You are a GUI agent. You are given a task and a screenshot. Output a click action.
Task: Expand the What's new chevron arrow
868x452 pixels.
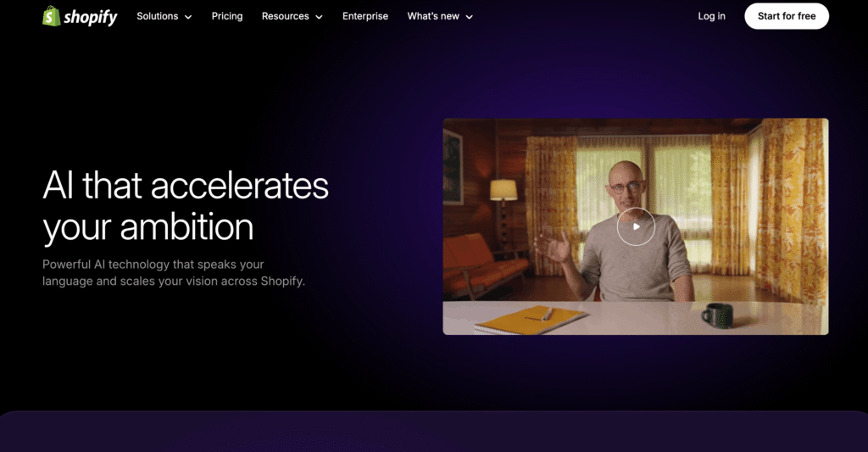(x=470, y=17)
